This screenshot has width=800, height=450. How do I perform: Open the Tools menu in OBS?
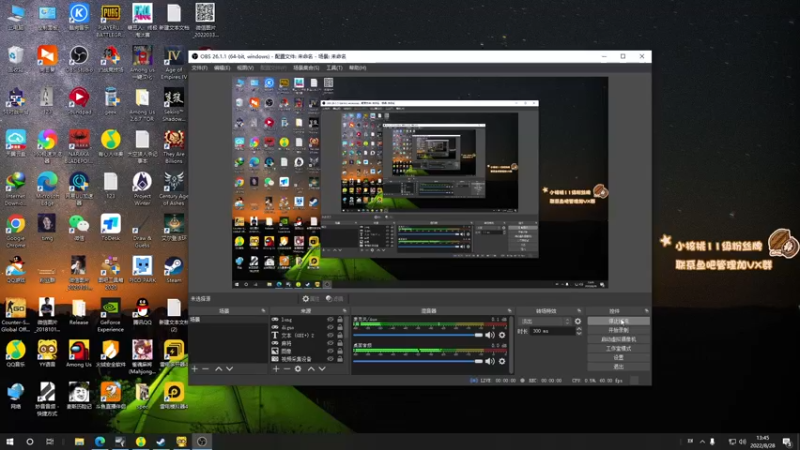(x=334, y=67)
